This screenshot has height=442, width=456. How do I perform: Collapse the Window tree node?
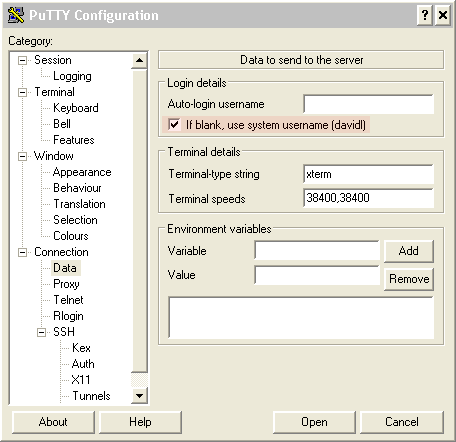(22, 156)
